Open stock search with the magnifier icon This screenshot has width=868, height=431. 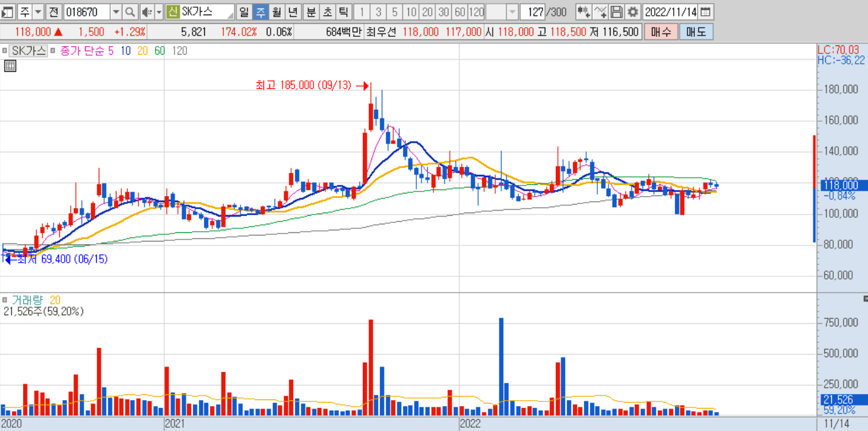pyautogui.click(x=130, y=12)
